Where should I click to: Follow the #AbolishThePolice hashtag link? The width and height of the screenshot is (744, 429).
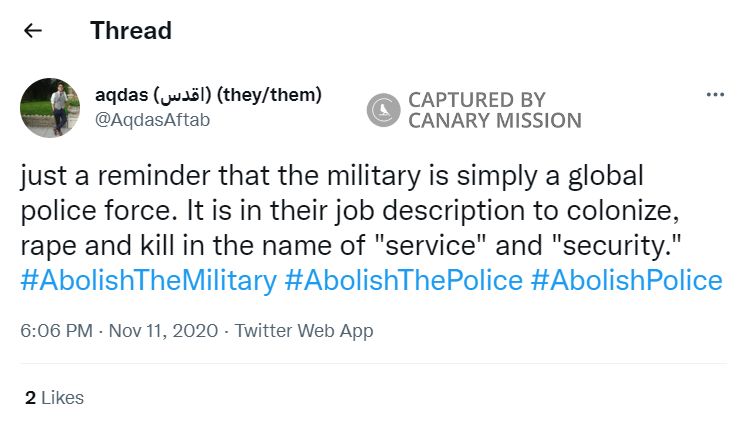(x=403, y=281)
